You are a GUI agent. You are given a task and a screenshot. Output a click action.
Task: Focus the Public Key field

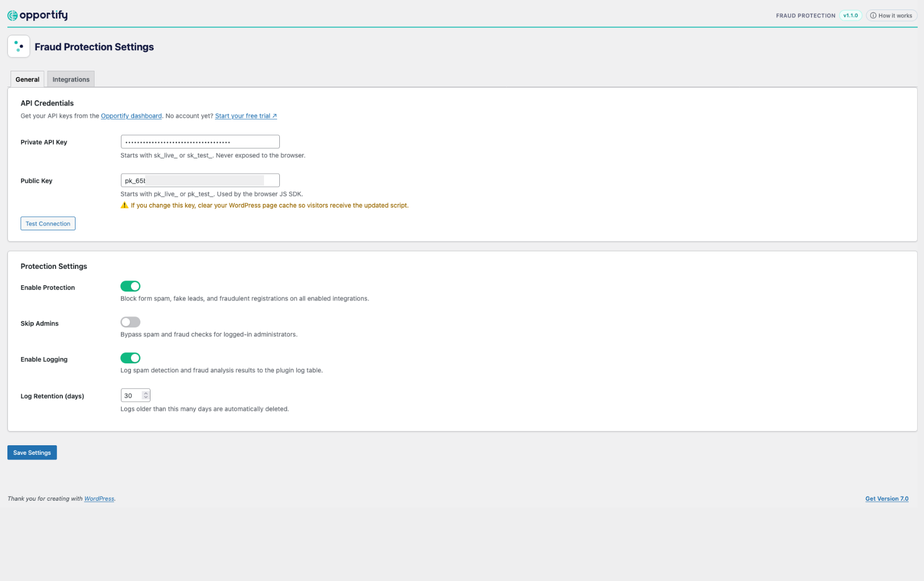click(x=200, y=180)
